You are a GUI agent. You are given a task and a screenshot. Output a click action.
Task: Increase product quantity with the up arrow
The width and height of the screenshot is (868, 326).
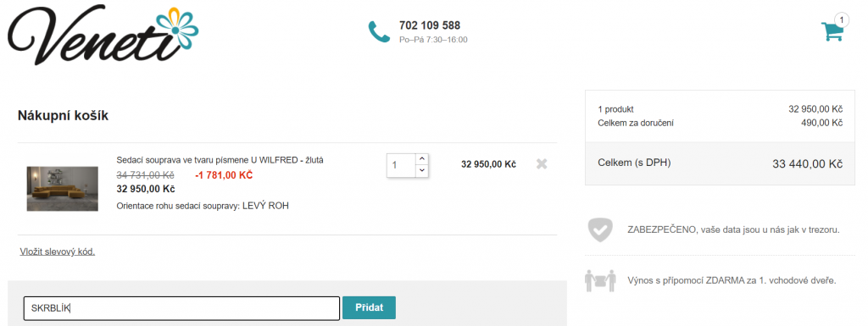coord(422,158)
